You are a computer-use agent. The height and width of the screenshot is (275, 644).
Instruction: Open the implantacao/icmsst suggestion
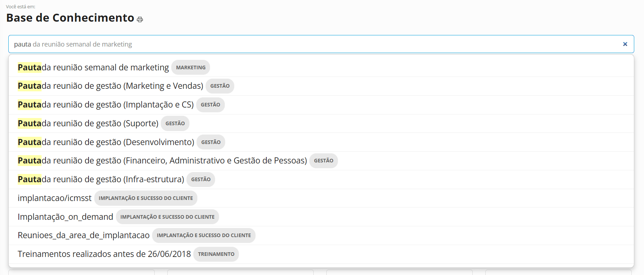click(x=55, y=198)
